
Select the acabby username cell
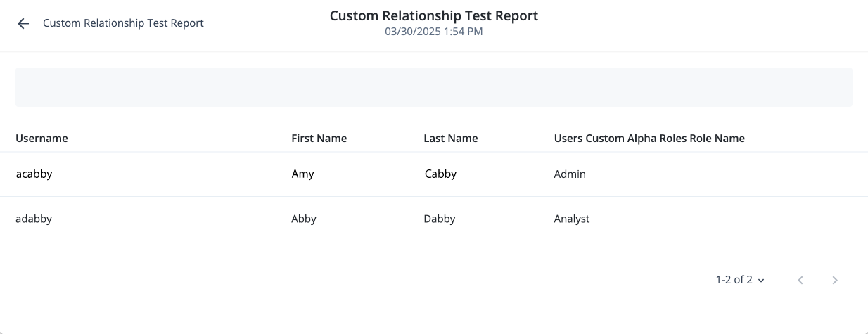[x=34, y=174]
